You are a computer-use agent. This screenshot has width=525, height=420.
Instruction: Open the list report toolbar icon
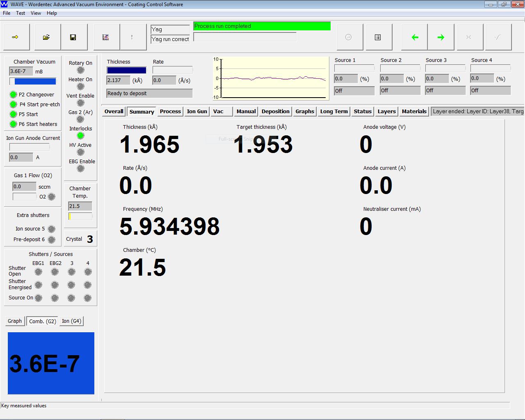click(378, 37)
